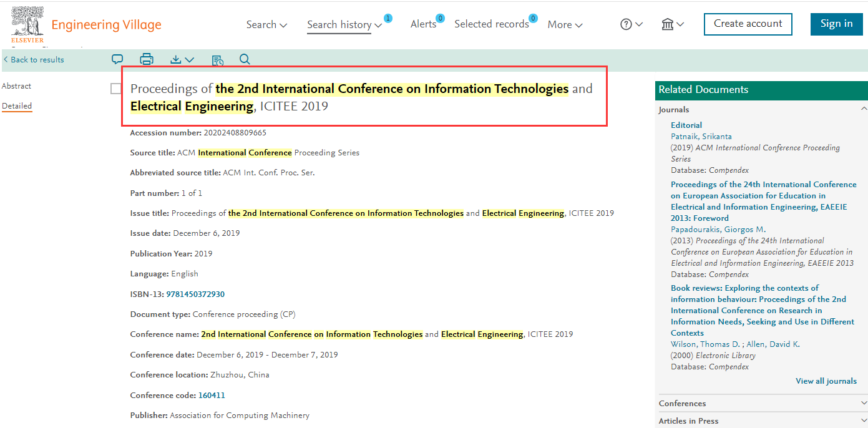Viewport: 868px width, 428px height.
Task: Expand the Conferences related documents section
Action: click(x=864, y=404)
